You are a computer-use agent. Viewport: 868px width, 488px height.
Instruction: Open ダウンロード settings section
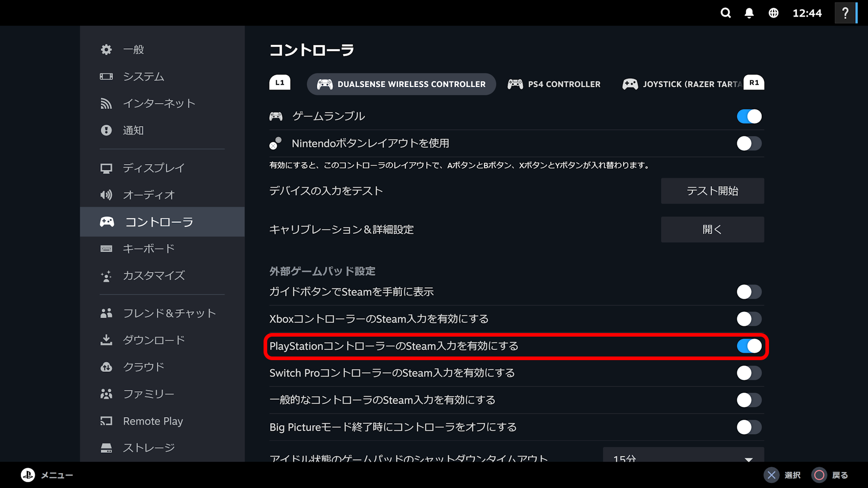click(x=162, y=340)
